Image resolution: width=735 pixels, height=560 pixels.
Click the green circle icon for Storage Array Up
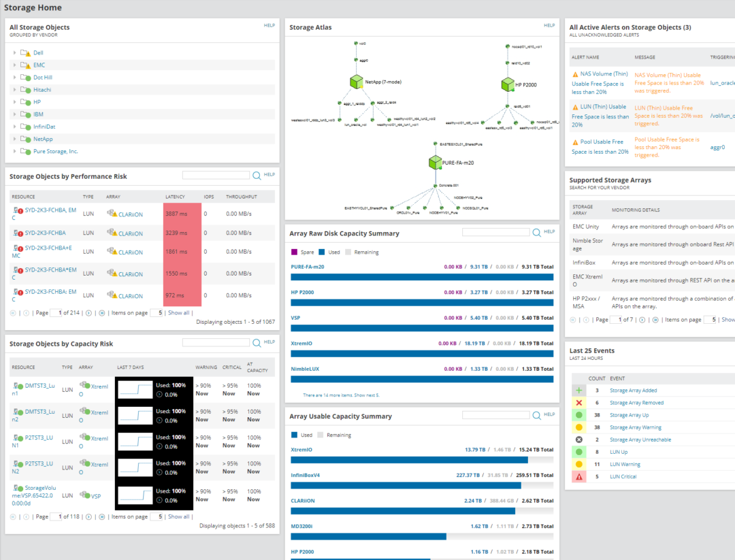[579, 415]
